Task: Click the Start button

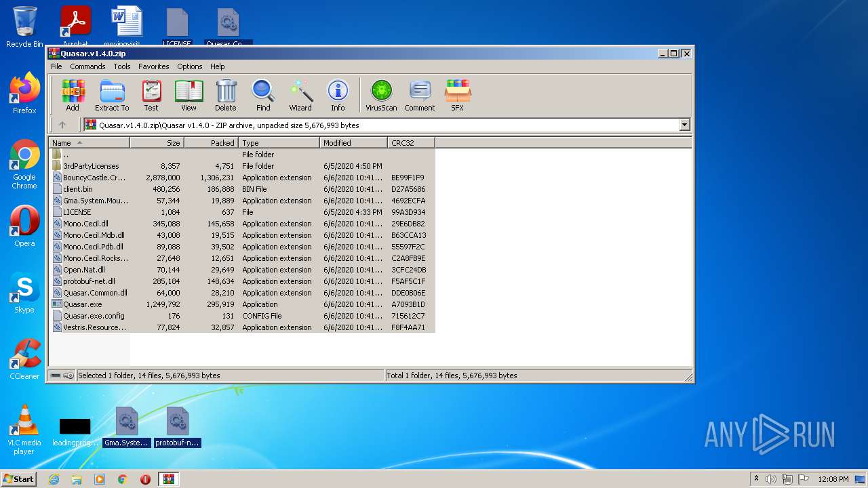Action: pyautogui.click(x=18, y=479)
